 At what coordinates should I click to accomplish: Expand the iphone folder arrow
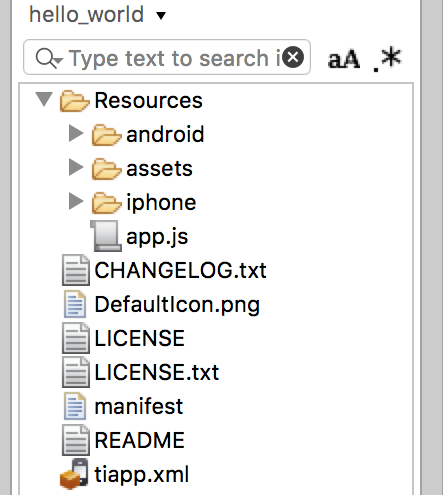(76, 201)
